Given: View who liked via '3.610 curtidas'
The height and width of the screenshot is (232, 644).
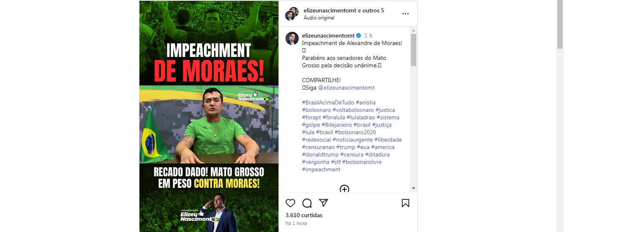Looking at the screenshot, I should click(x=304, y=215).
